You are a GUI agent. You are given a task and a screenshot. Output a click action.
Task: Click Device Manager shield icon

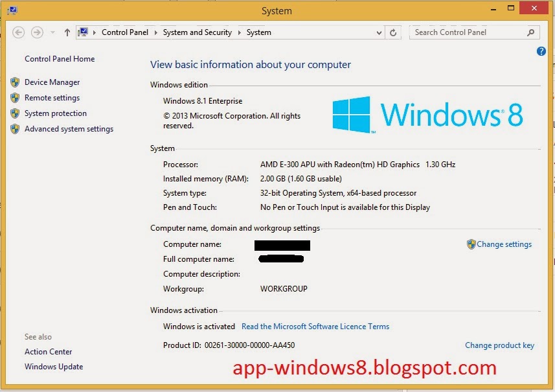point(15,82)
